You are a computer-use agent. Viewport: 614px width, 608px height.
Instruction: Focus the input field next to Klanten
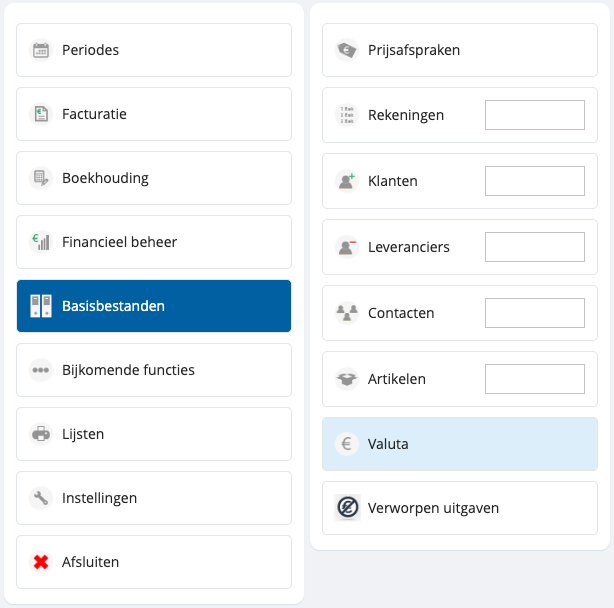point(535,181)
